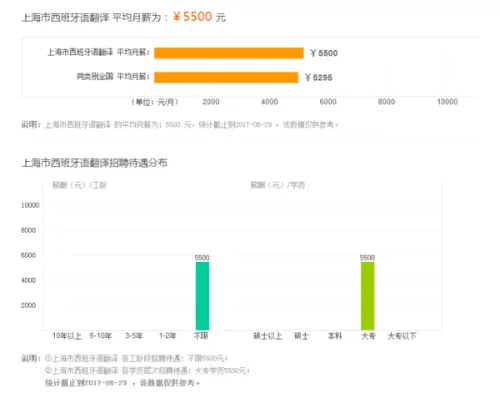The image size is (500, 398).
Task: Click the 统计截止到2017-06-29 footer line
Action: click(x=122, y=383)
